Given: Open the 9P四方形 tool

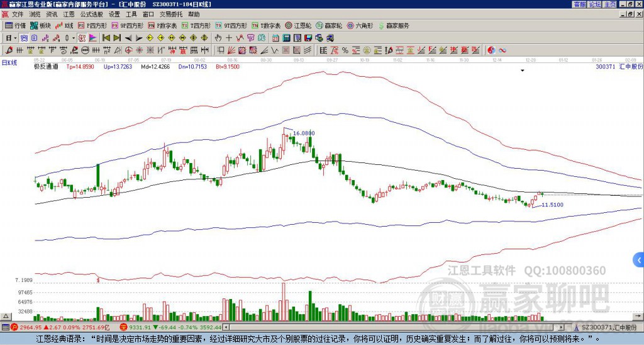Looking at the screenshot, I should pos(127,25).
